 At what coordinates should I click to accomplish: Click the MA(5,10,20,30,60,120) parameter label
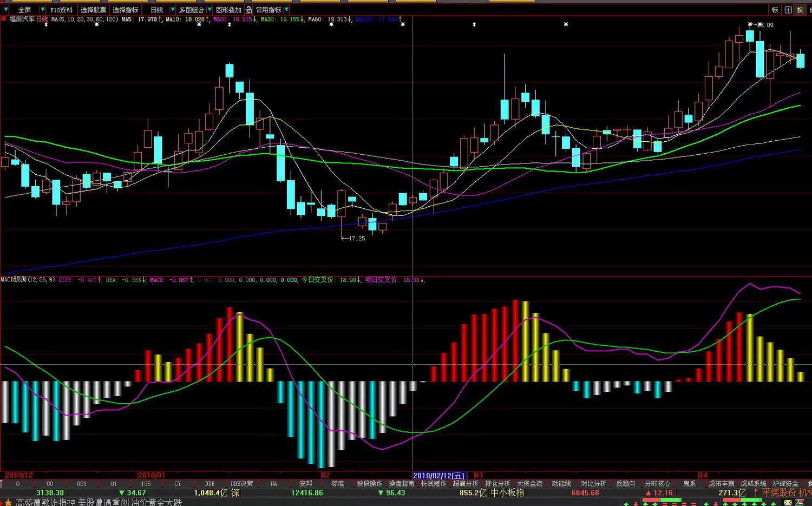pyautogui.click(x=85, y=19)
